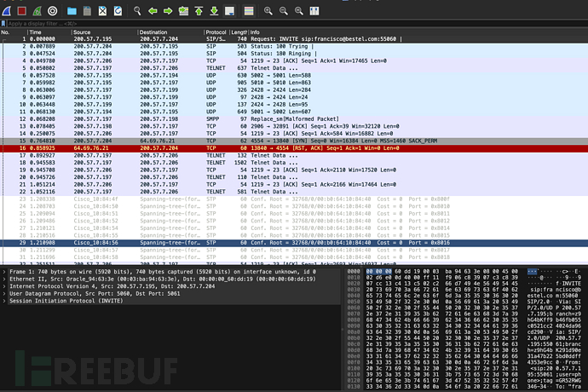Close the current capture file
This screenshot has width=588, height=392.
[102, 11]
